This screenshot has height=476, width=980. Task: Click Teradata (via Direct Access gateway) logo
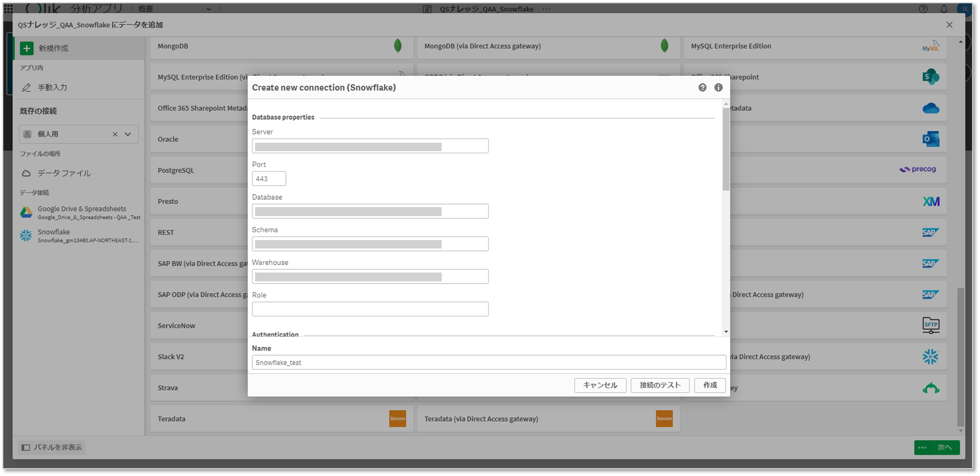click(x=664, y=418)
